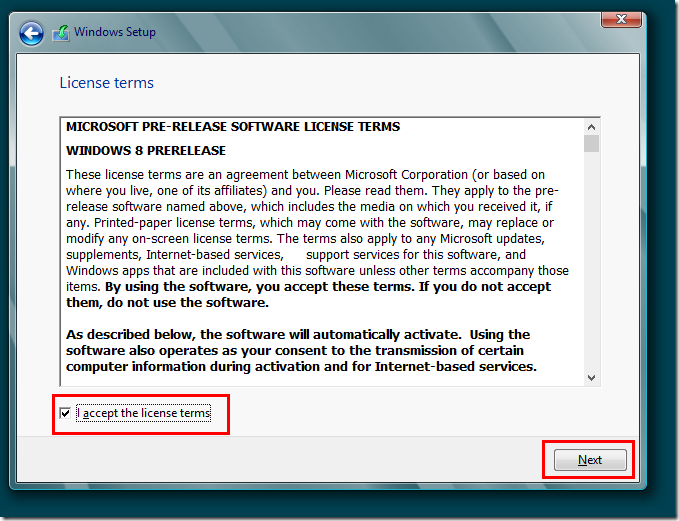Go back using the blue arrow button

click(x=31, y=33)
